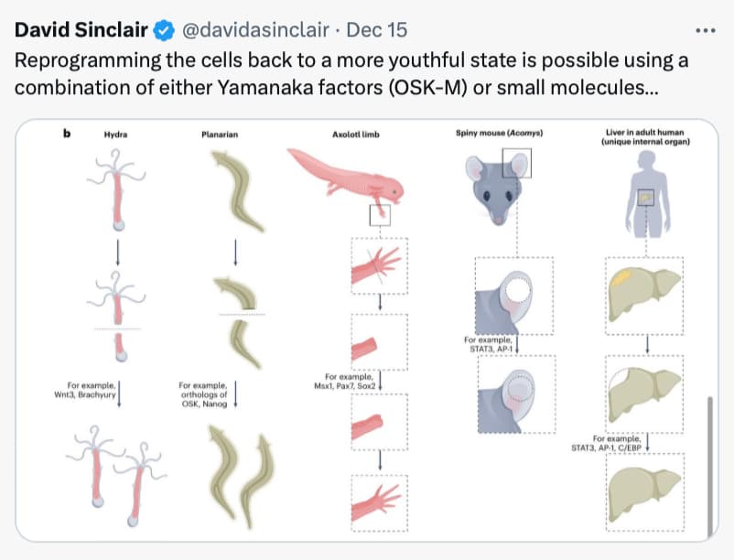Click the Planarian worm illustration at top
The width and height of the screenshot is (734, 560).
(x=236, y=191)
